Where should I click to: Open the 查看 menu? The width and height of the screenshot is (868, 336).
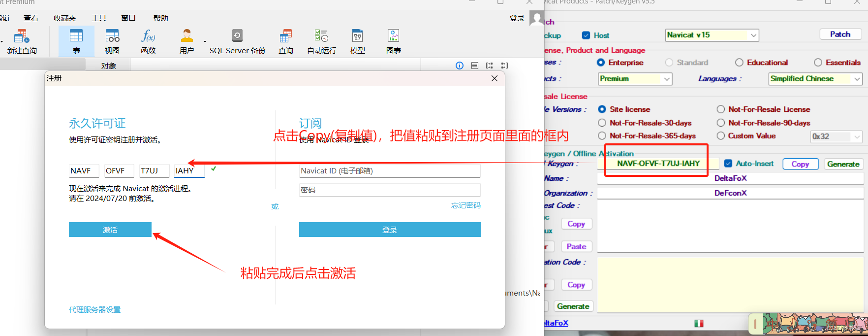tap(31, 18)
